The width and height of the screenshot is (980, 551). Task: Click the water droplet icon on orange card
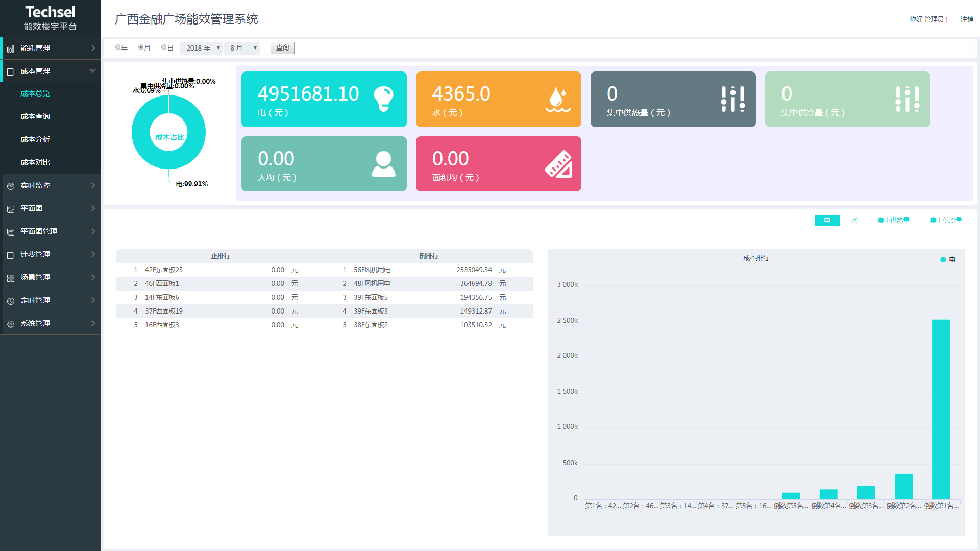pos(557,99)
